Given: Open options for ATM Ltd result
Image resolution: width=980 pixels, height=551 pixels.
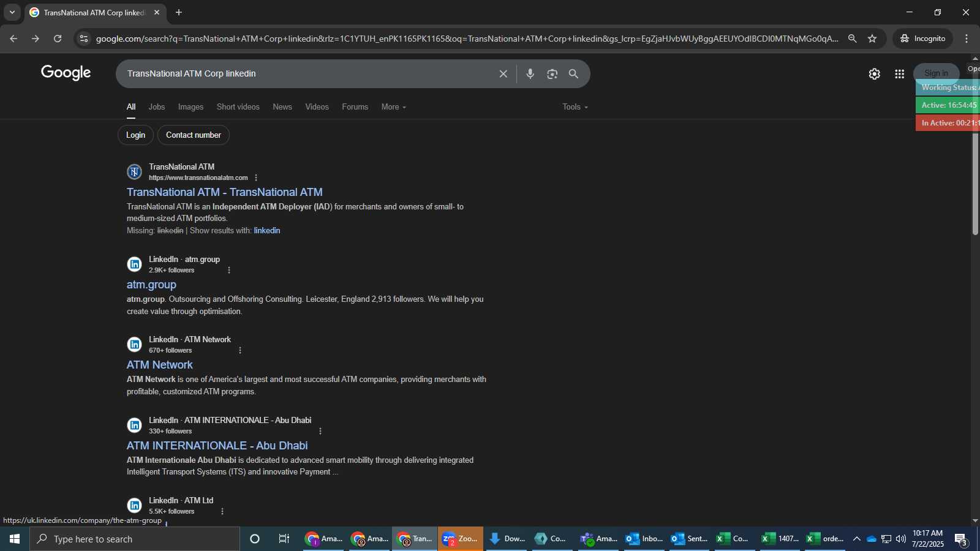Looking at the screenshot, I should [222, 511].
